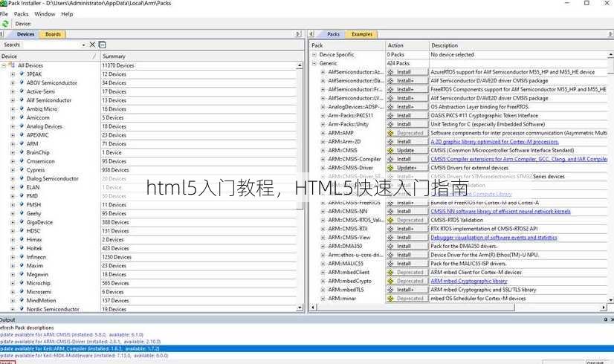Click the Ambiq Micro vendor icon
The height and width of the screenshot is (364, 614).
coord(22,108)
